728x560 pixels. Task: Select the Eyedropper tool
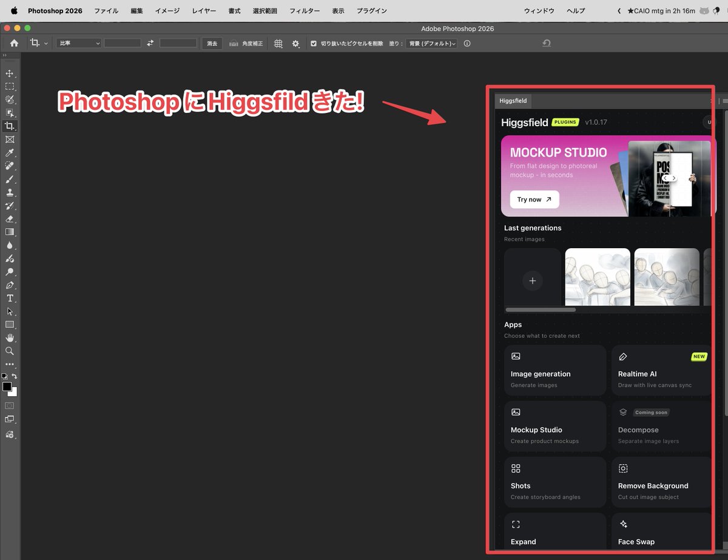tap(10, 153)
